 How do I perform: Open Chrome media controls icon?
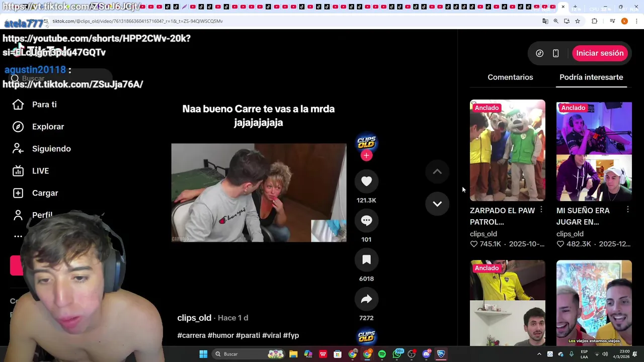pyautogui.click(x=612, y=21)
